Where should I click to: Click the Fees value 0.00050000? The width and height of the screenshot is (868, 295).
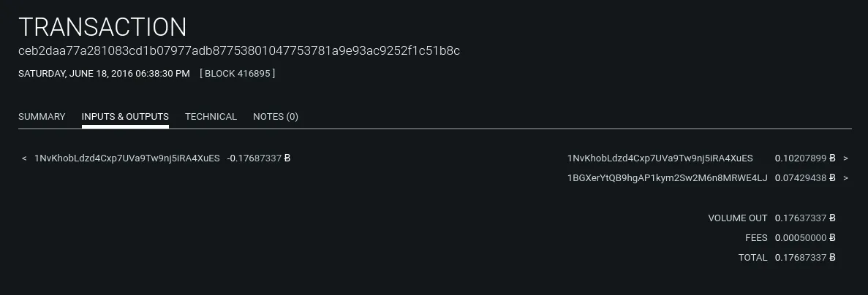pyautogui.click(x=800, y=238)
